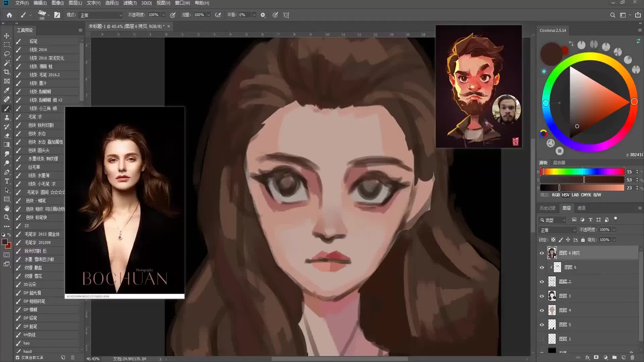The width and height of the screenshot is (644, 362).
Task: Add a layer mask
Action: point(596,358)
